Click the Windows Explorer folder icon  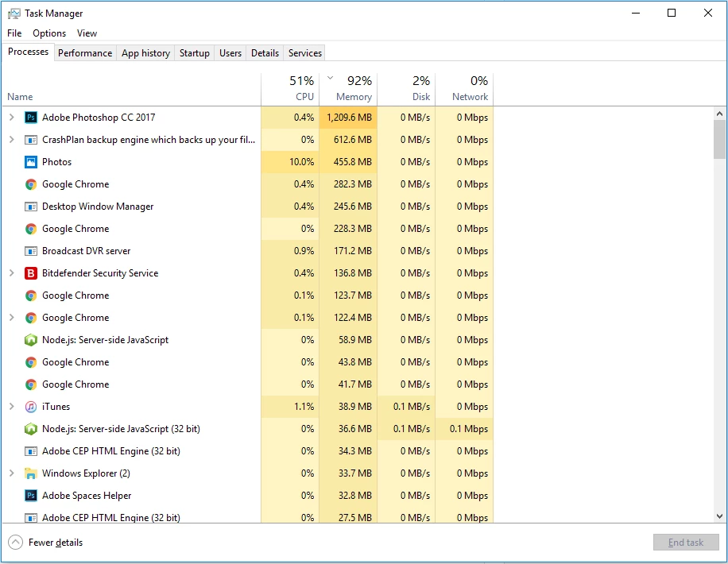(31, 473)
